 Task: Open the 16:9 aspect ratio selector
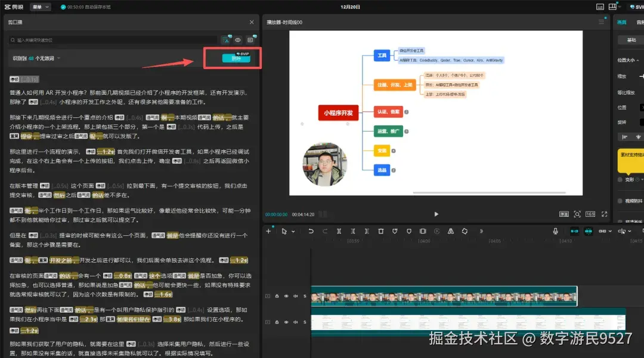[590, 214]
